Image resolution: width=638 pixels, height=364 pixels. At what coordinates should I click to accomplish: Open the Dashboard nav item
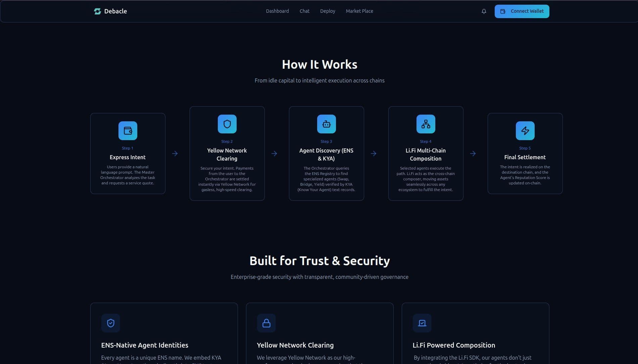(x=277, y=11)
